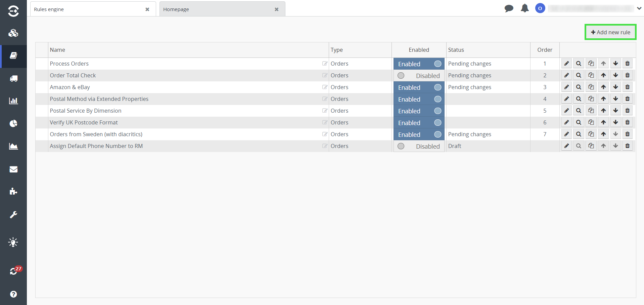This screenshot has height=305, width=644.
Task: Move Verify UK Postcode Format rule down
Action: click(615, 122)
